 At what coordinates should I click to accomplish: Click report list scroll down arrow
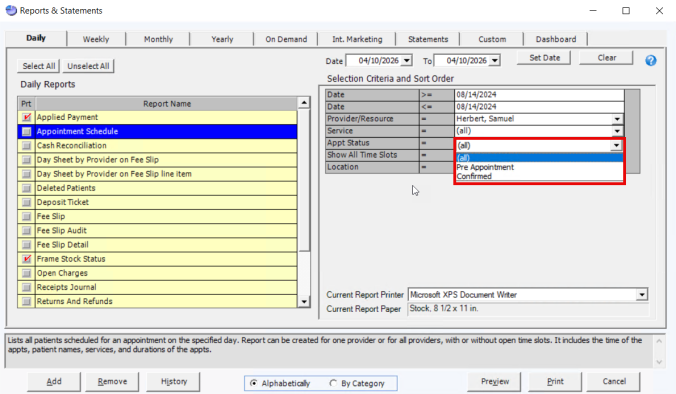point(304,302)
